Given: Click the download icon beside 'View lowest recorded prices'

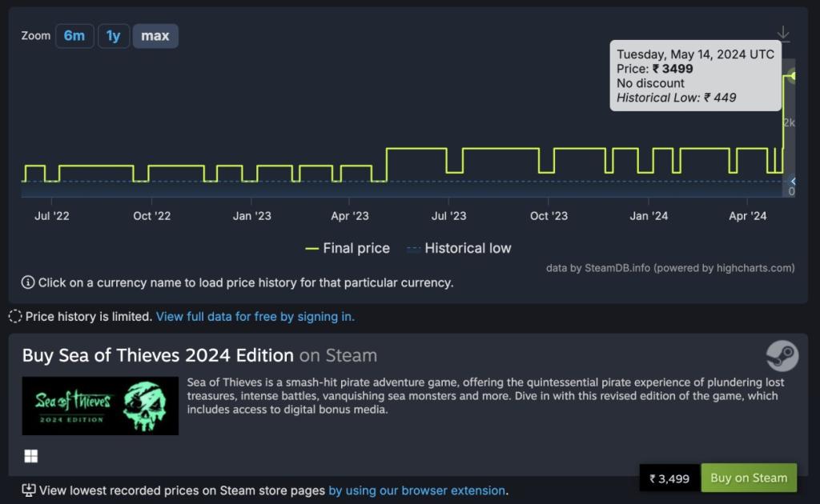Looking at the screenshot, I should [29, 490].
